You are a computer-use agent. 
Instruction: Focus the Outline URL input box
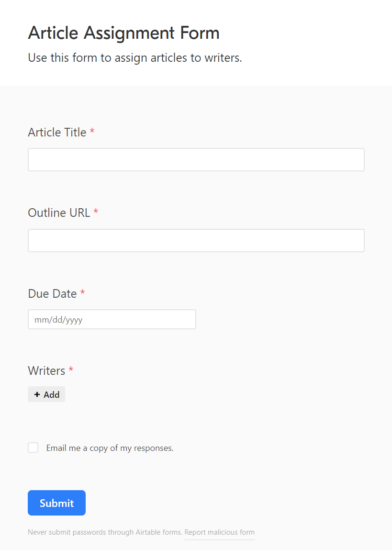(196, 240)
